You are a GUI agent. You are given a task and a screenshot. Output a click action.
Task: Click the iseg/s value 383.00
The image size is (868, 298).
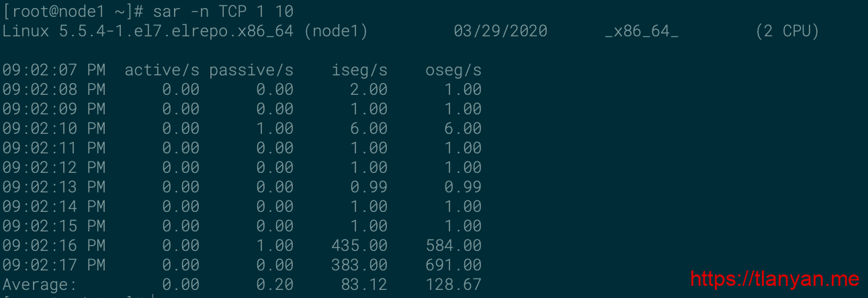tap(359, 265)
